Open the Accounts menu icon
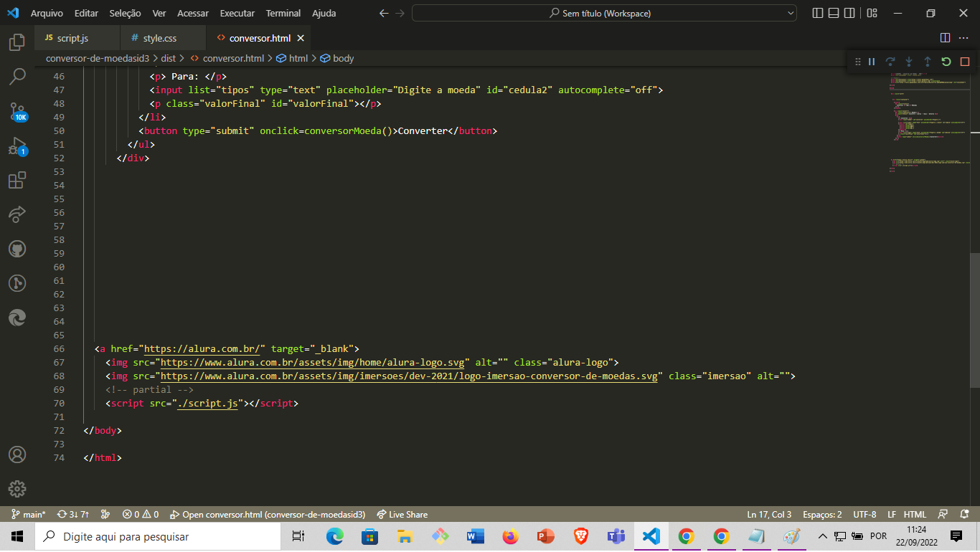Image resolution: width=980 pixels, height=552 pixels. [17, 455]
